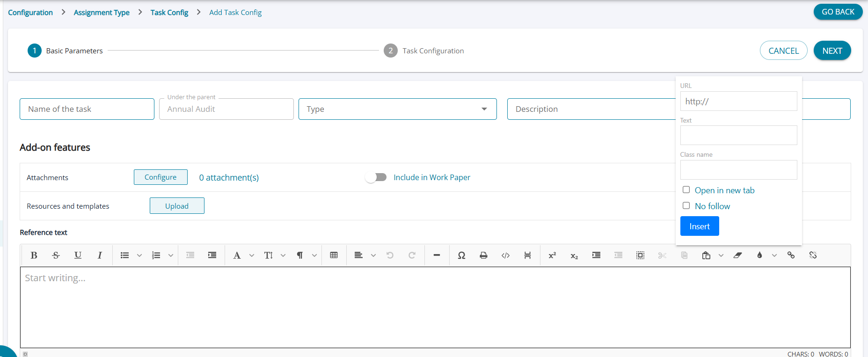Image resolution: width=868 pixels, height=357 pixels.
Task: Check the No follow option
Action: tap(686, 206)
